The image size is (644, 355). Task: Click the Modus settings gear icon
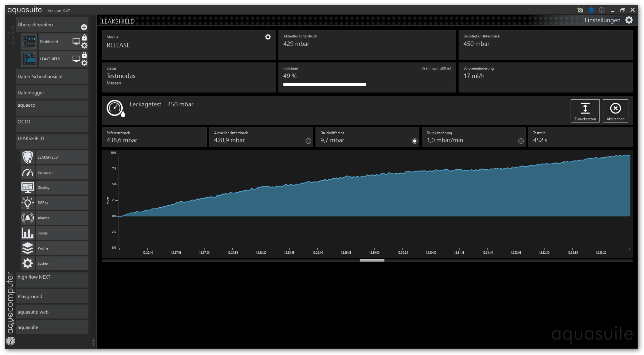[x=268, y=37]
